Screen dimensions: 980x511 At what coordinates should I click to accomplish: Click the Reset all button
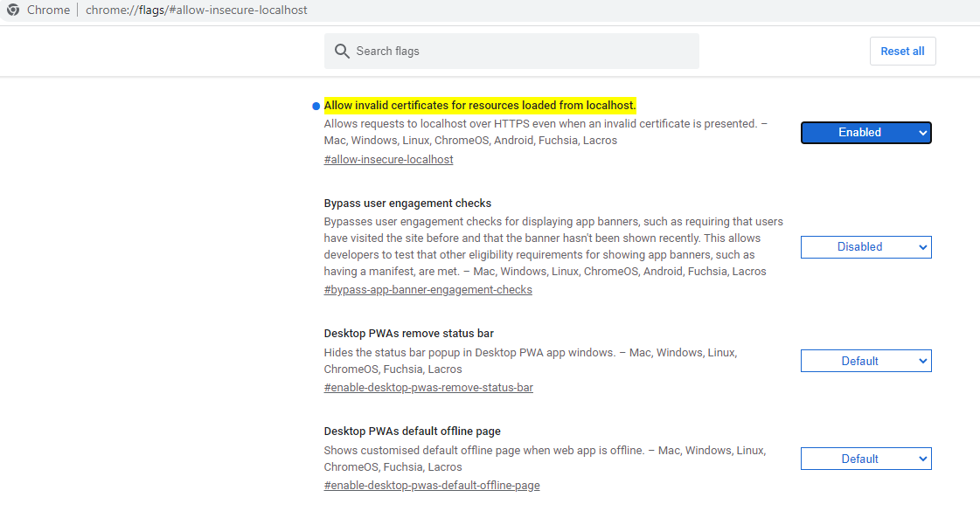pos(902,52)
